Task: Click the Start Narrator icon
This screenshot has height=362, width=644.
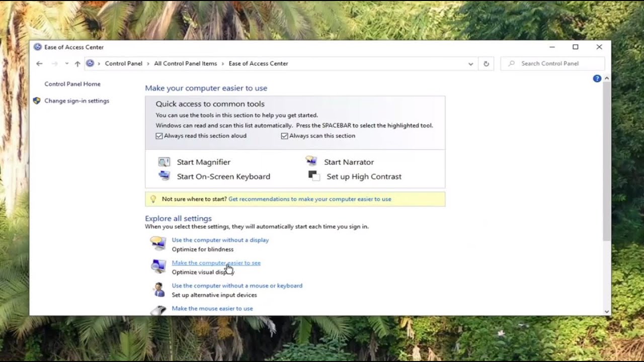Action: (x=311, y=161)
